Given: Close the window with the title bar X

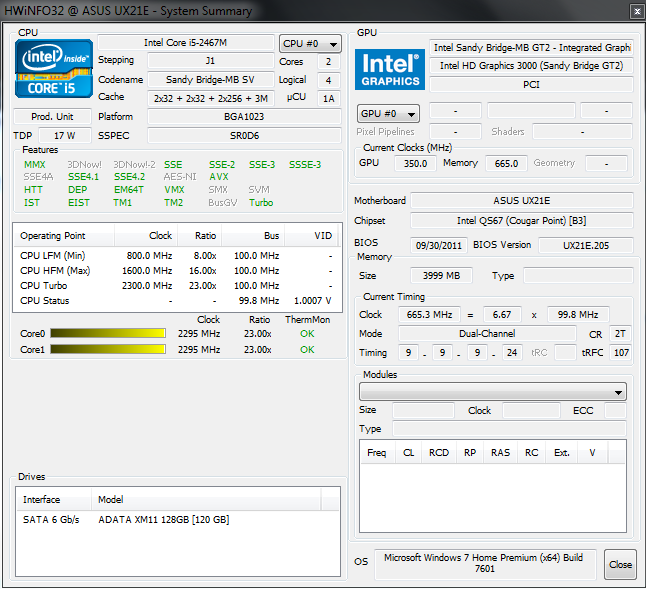Looking at the screenshot, I should click(637, 12).
